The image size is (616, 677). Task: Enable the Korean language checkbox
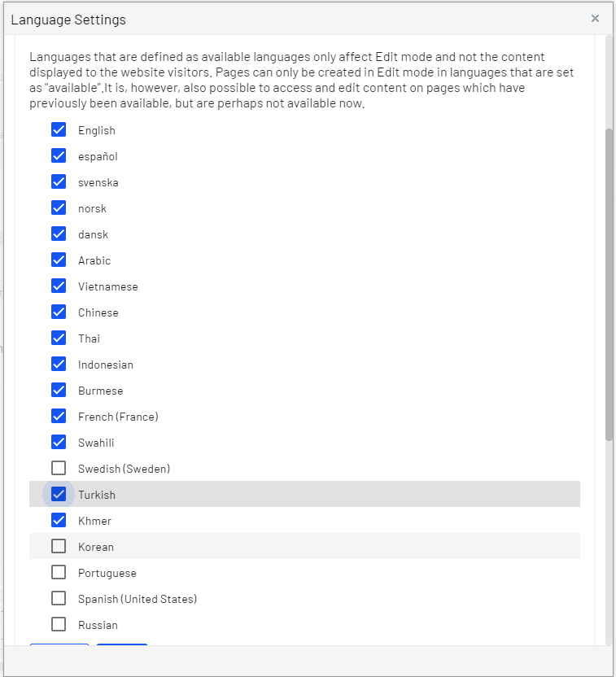click(x=59, y=546)
